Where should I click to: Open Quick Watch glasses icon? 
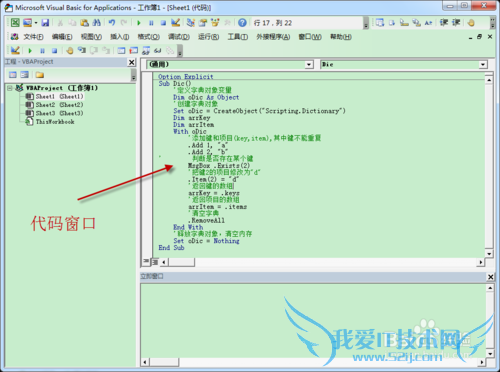point(158,50)
